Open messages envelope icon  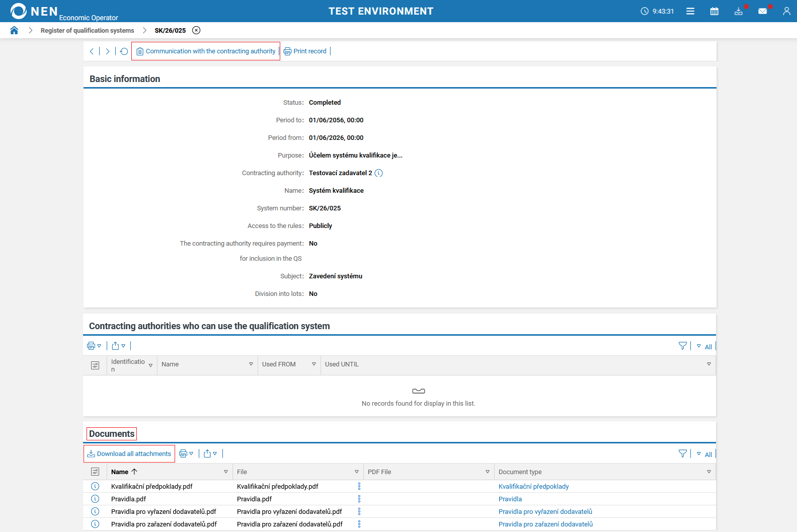coord(763,11)
